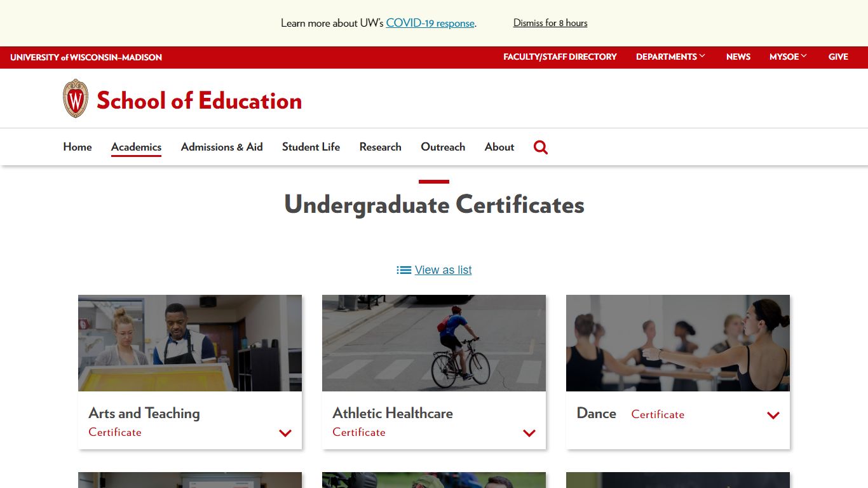Image resolution: width=868 pixels, height=488 pixels.
Task: Click the Arts and Teaching heading
Action: 144,413
